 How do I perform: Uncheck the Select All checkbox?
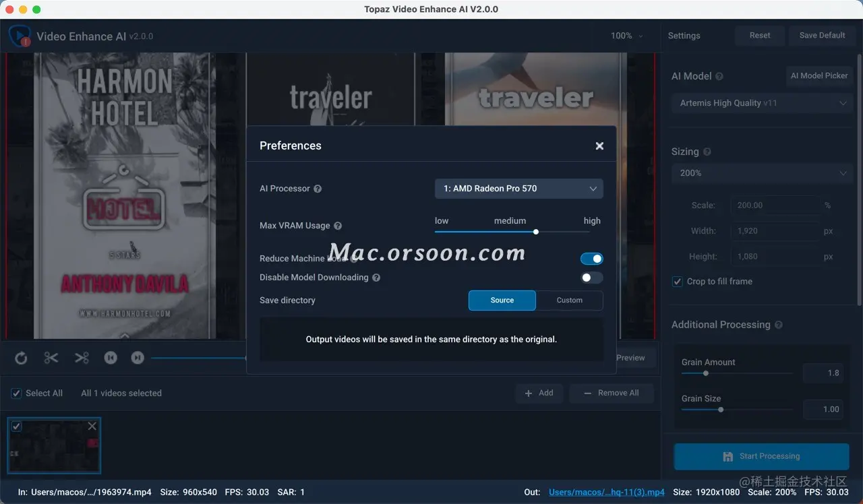click(16, 393)
